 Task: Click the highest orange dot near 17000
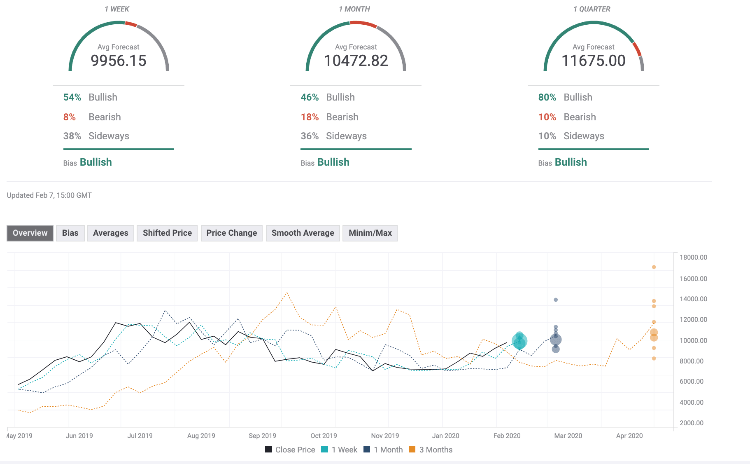[654, 267]
